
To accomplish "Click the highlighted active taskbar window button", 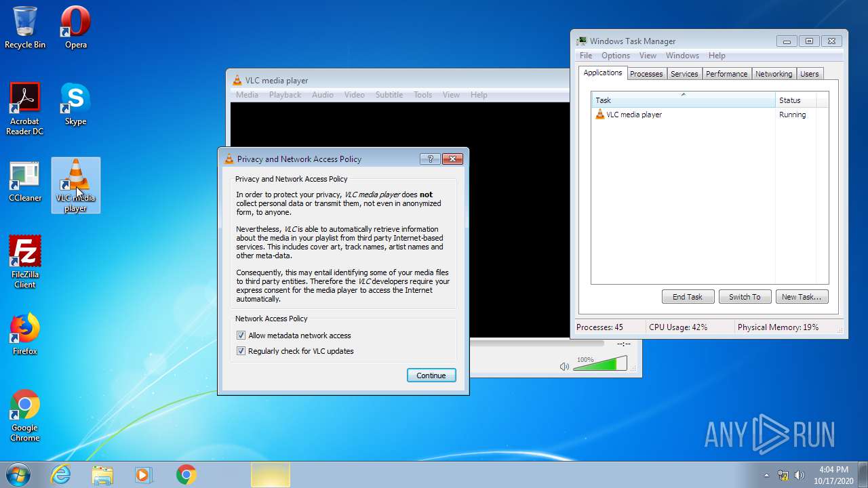I will (x=271, y=474).
